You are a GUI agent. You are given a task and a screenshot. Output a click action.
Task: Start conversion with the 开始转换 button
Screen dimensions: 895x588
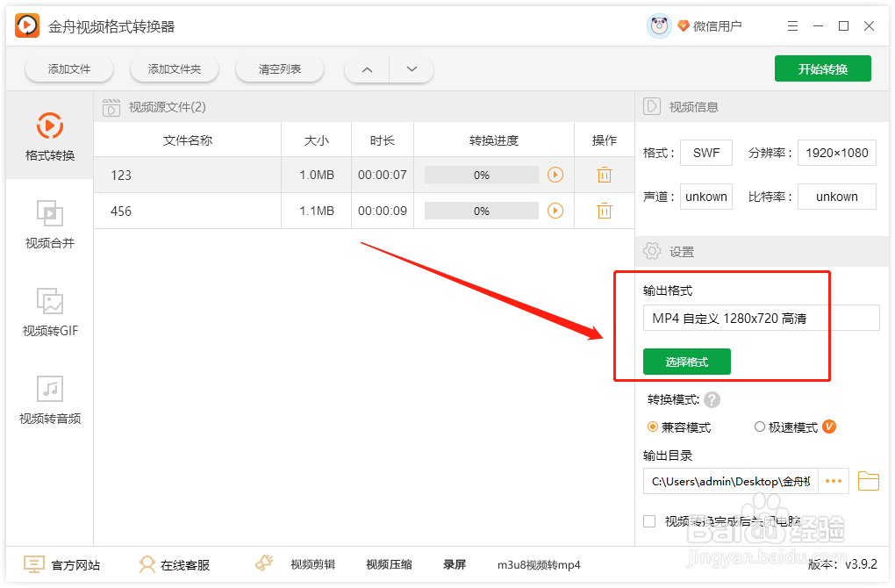pos(822,68)
